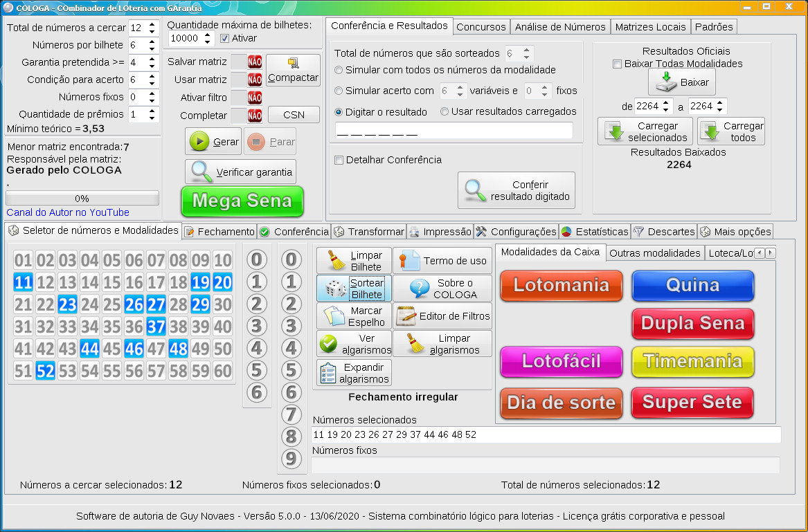
Task: Click the Limpar Bilhete broom icon
Action: point(337,260)
